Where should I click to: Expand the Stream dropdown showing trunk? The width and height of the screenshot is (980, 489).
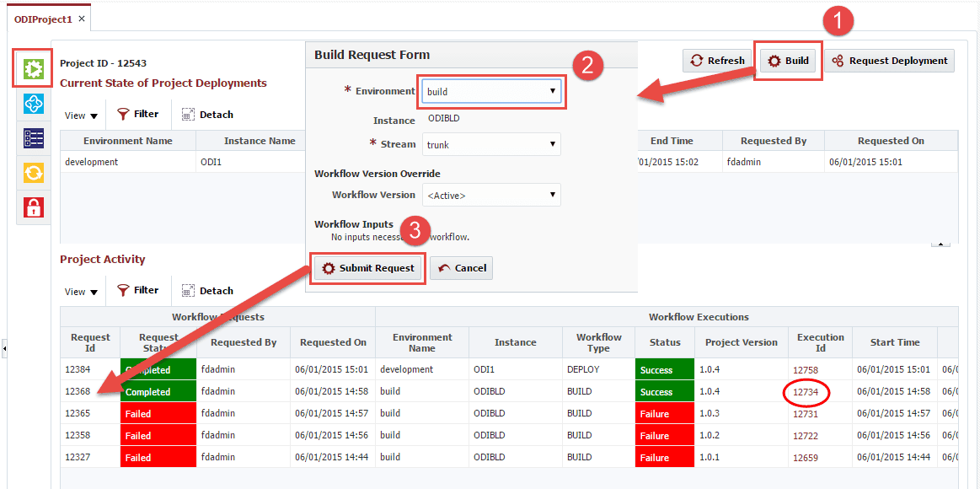coord(491,144)
